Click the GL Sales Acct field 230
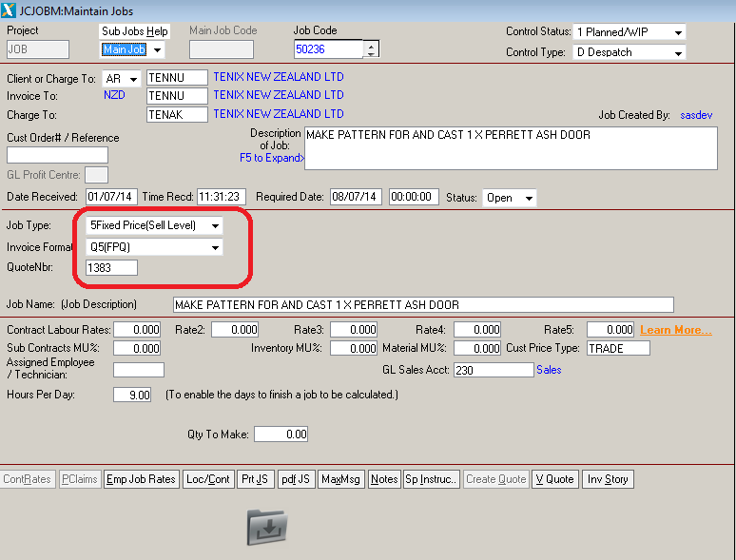The height and width of the screenshot is (560, 736). click(494, 370)
